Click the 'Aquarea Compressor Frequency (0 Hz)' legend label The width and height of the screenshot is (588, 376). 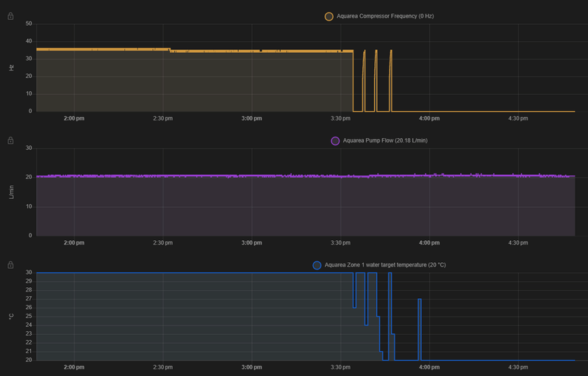coord(385,16)
